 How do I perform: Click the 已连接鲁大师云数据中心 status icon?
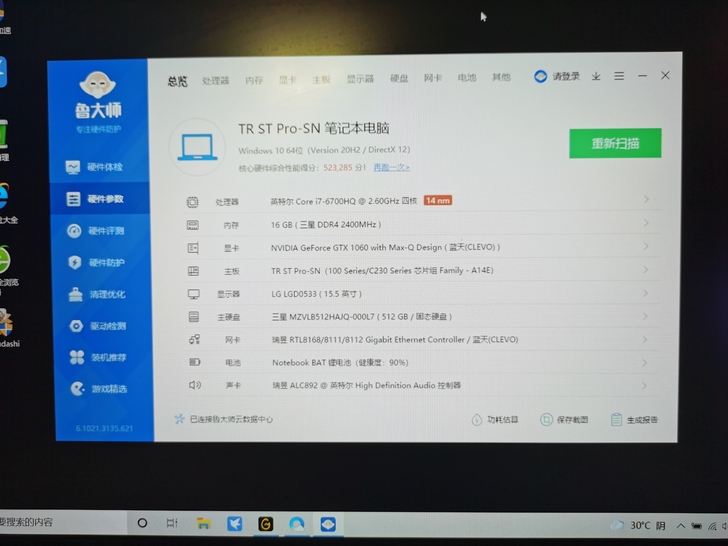(179, 419)
